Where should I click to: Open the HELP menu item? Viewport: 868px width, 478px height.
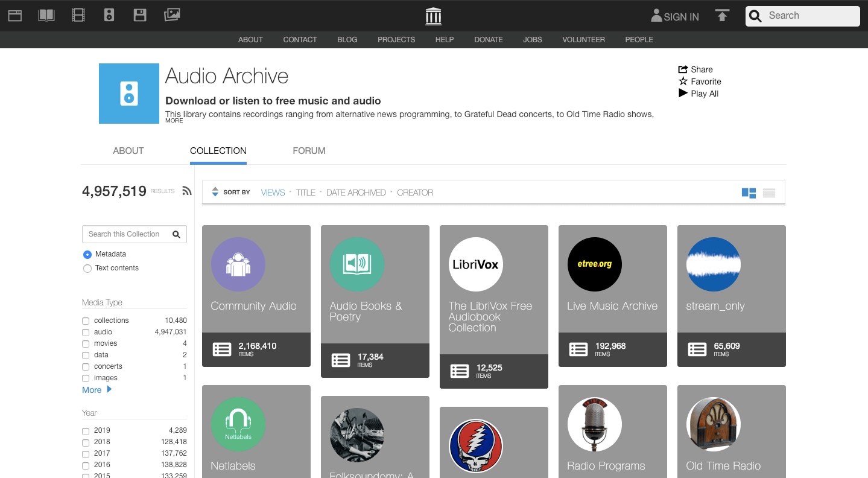(x=445, y=40)
